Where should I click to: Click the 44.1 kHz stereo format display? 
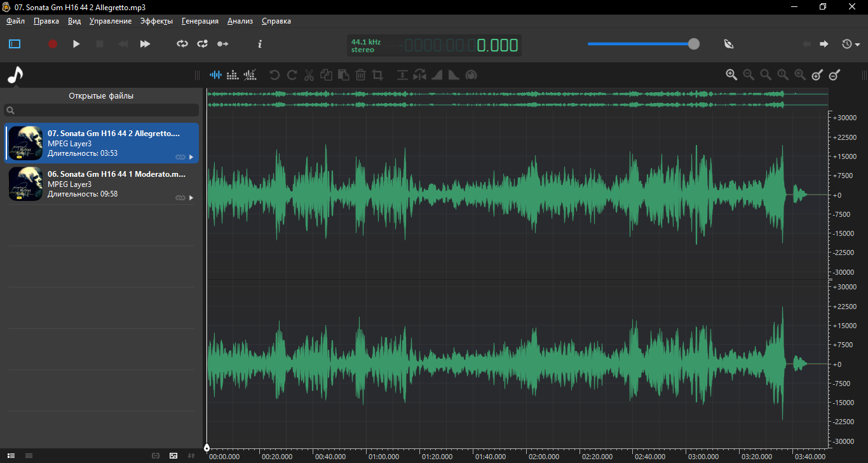tap(366, 45)
